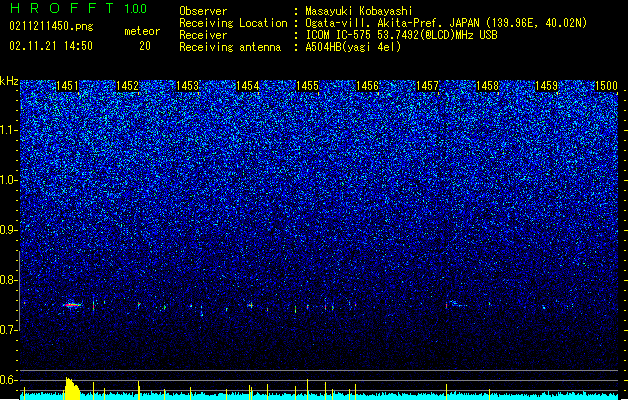Click the 0.9 kHz frequency axis label

pos(9,230)
